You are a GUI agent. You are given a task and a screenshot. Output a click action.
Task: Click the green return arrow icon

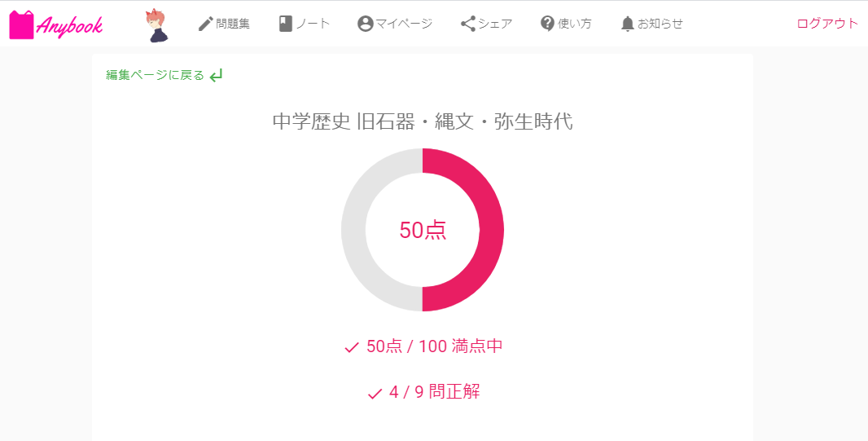point(216,76)
